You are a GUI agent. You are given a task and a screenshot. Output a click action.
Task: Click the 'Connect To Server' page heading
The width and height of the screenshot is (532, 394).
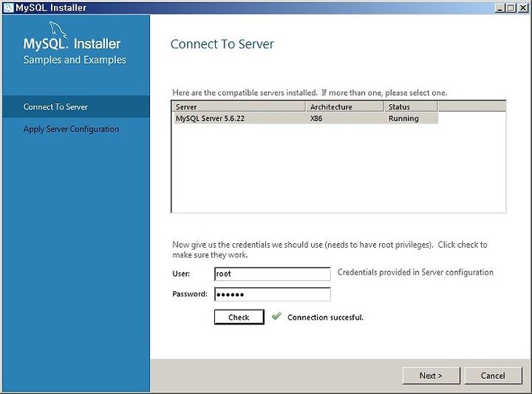point(222,44)
